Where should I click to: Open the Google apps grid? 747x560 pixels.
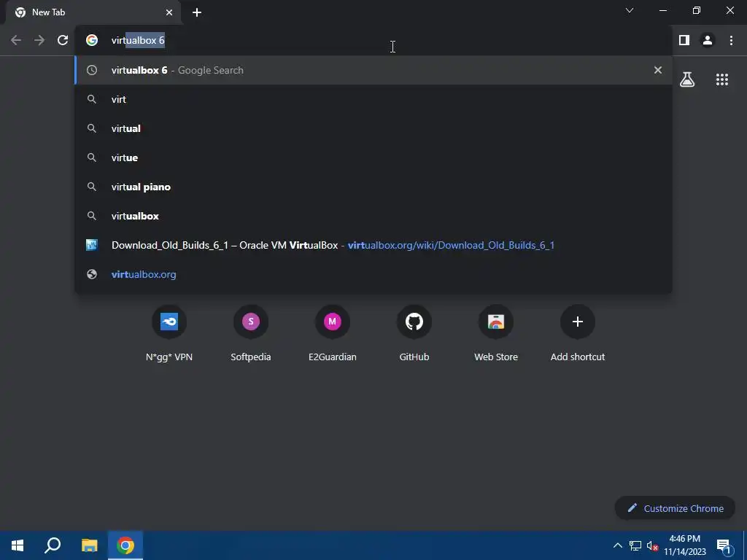[722, 79]
